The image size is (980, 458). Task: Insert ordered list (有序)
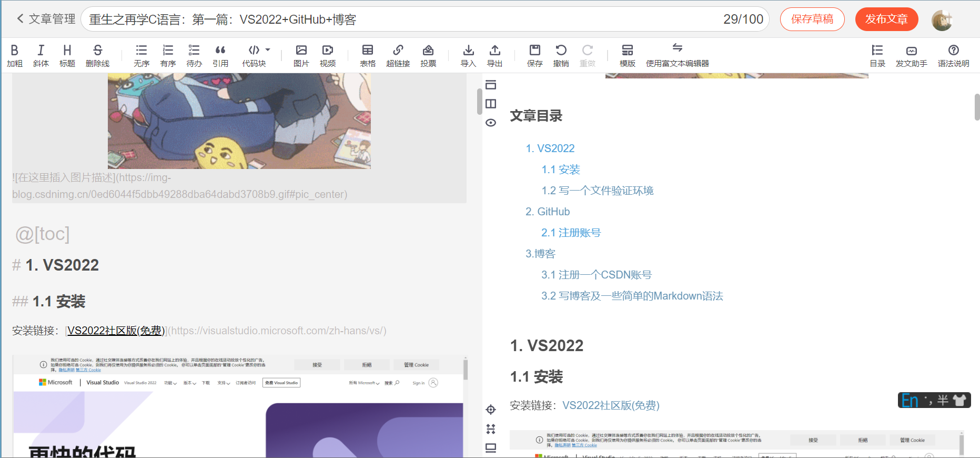click(168, 56)
